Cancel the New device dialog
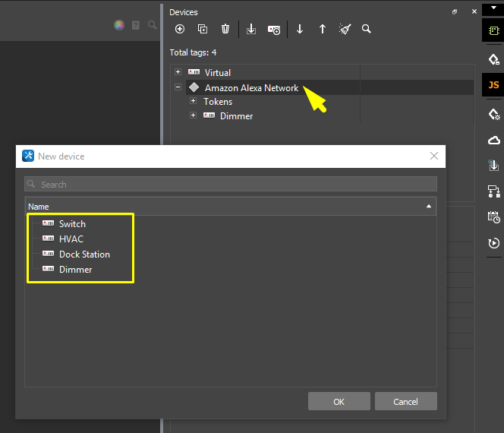The image size is (504, 433). 406,401
